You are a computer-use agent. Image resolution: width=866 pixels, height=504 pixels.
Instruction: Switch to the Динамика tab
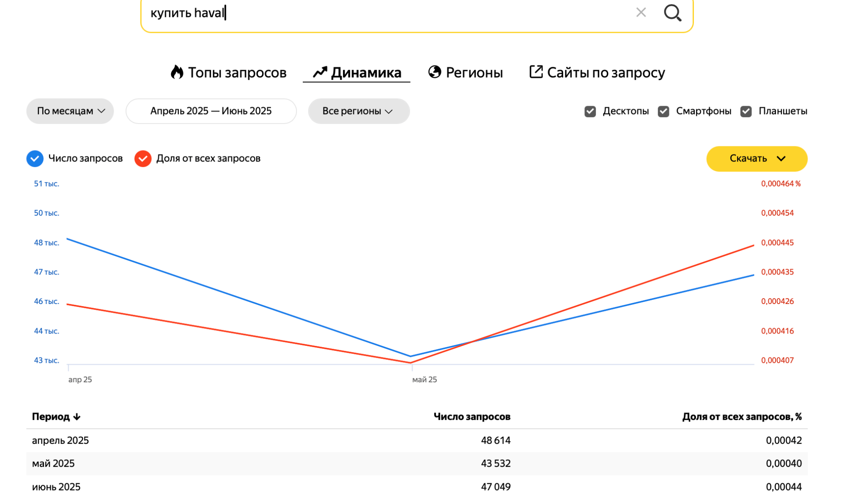point(357,72)
